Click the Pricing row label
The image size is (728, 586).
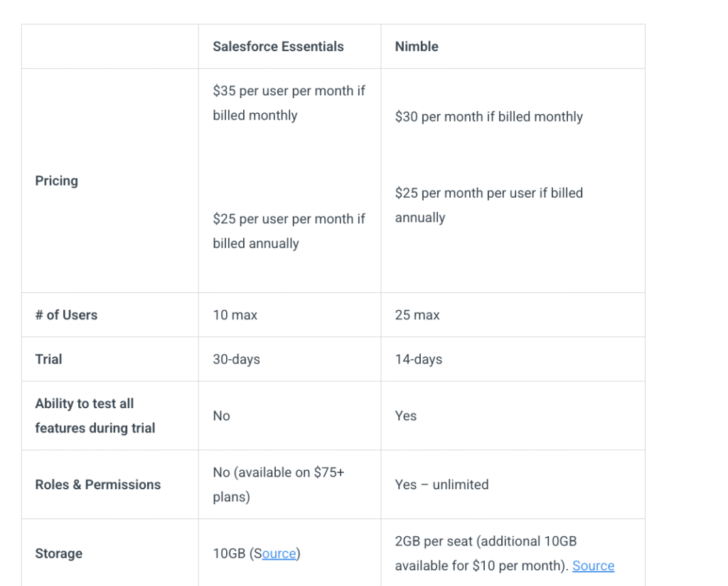56,181
